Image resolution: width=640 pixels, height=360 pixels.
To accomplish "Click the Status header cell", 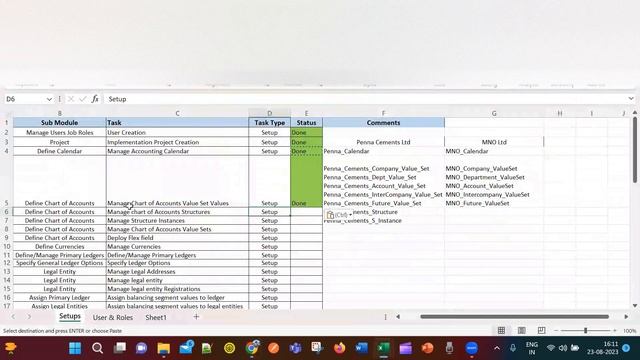I will coord(306,122).
